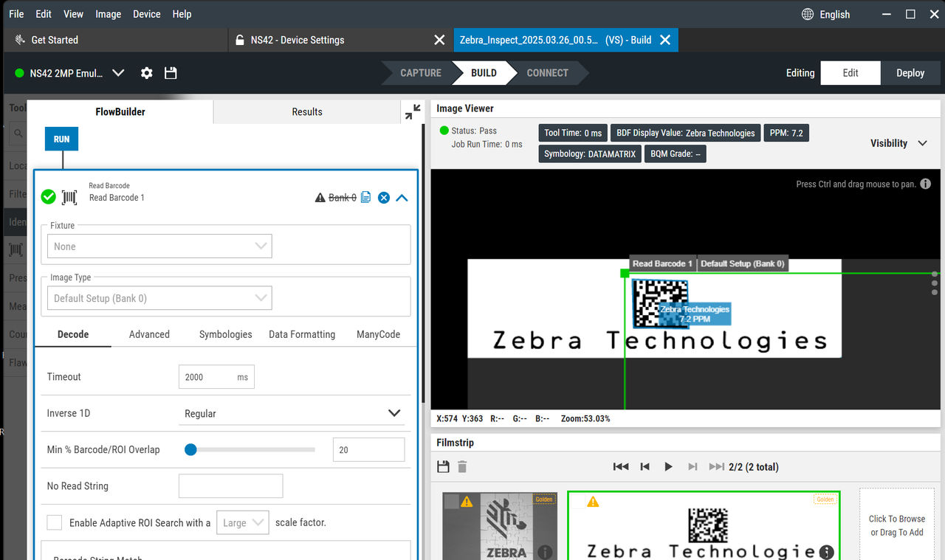Click the barcode tool icon on Read Barcode 1
The height and width of the screenshot is (560, 945).
pos(69,197)
